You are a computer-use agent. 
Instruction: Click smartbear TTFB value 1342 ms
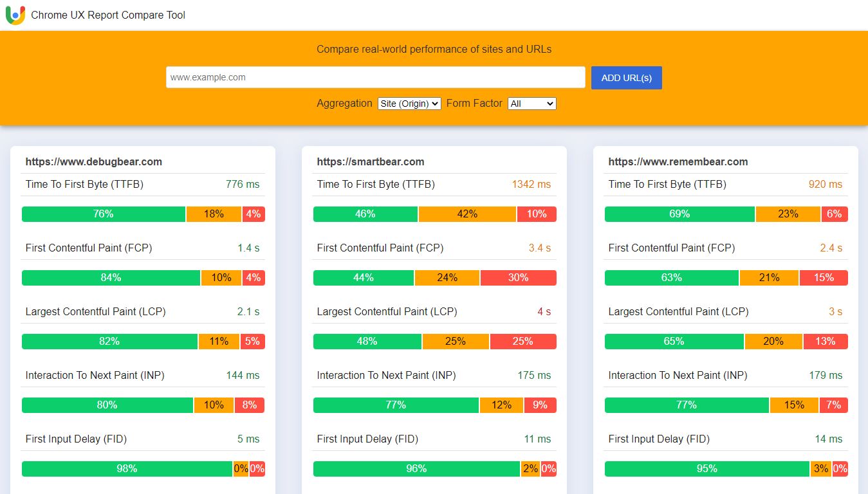[x=531, y=184]
